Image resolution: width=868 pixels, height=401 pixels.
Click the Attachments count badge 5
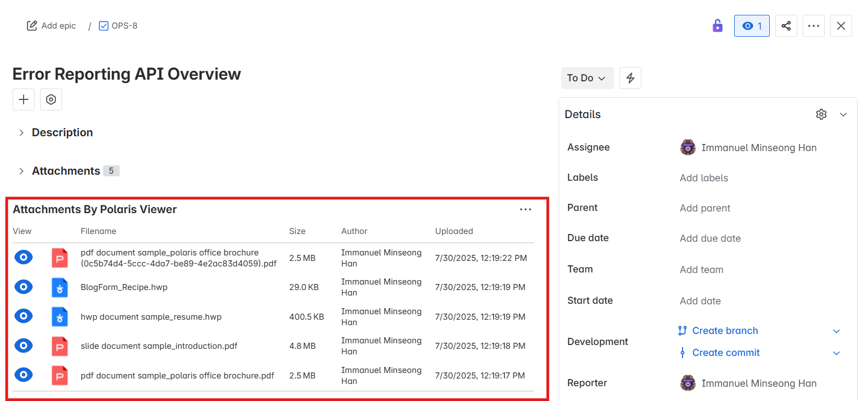(111, 171)
